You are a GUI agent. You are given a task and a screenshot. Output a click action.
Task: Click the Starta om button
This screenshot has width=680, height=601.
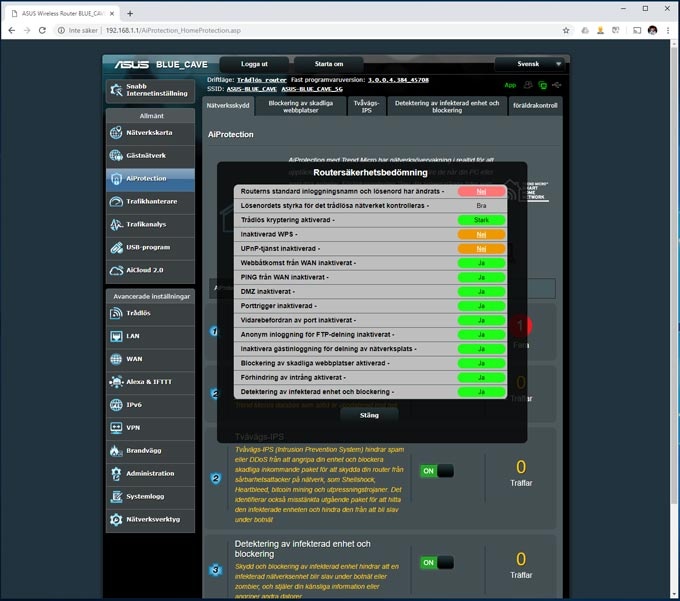pos(329,64)
